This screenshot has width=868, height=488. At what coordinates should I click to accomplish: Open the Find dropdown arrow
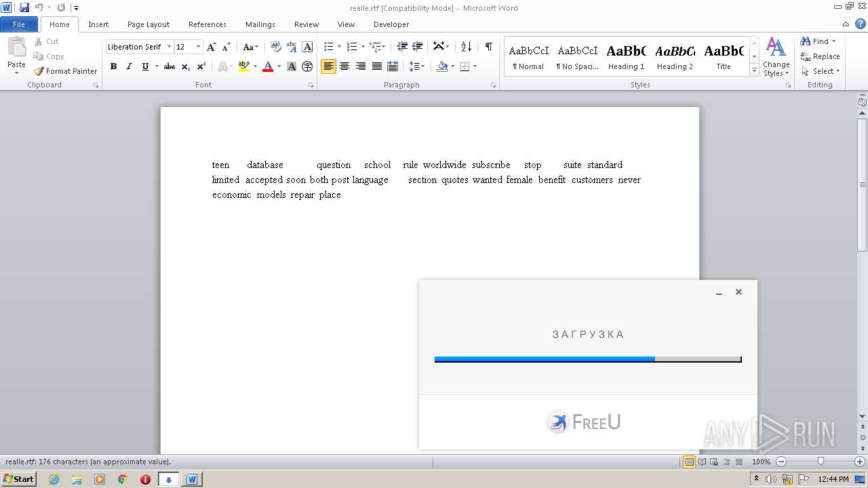(833, 41)
